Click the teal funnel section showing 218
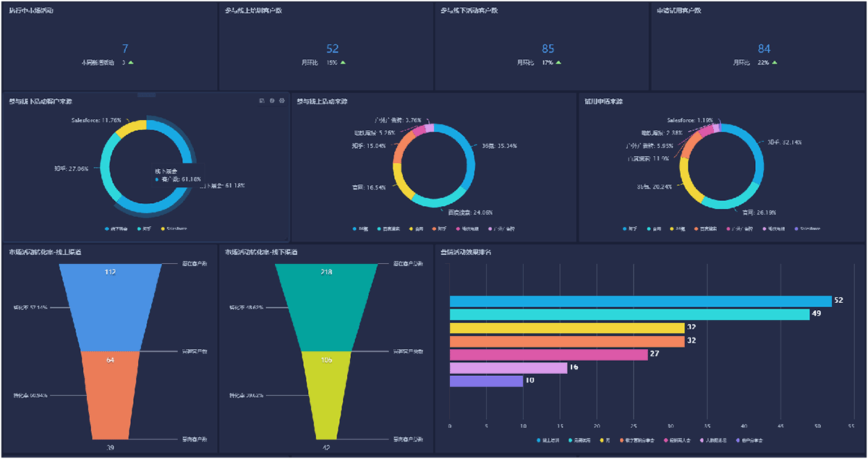868x459 pixels. tap(326, 307)
